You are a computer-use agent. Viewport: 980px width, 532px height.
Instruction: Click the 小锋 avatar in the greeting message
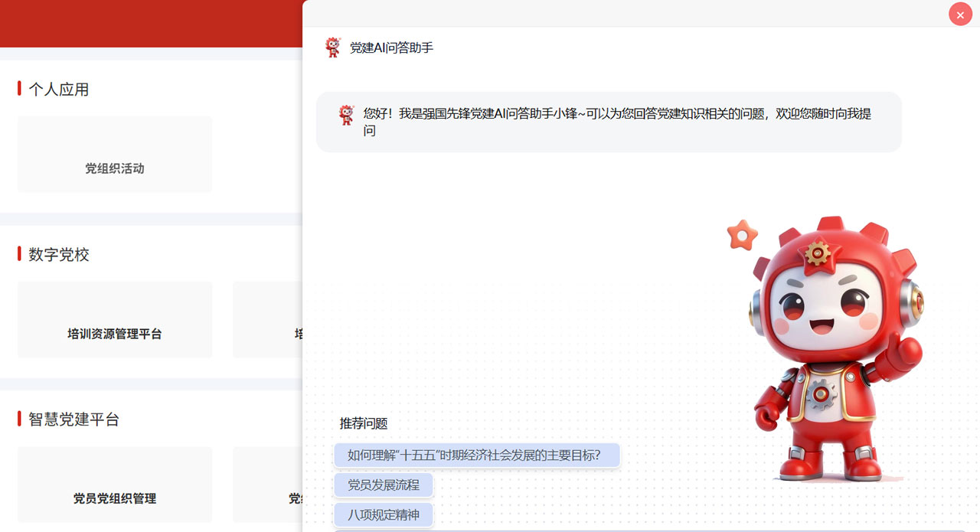347,115
